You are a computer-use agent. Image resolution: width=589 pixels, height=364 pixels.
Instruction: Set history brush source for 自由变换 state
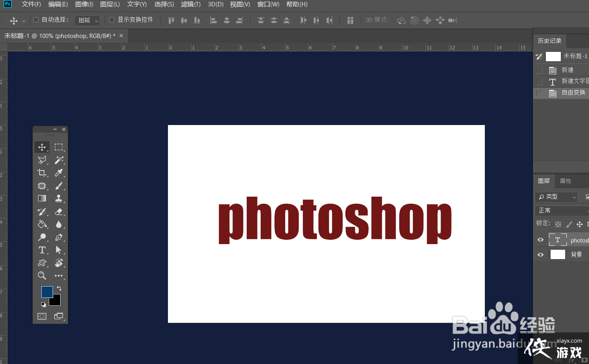coord(539,93)
